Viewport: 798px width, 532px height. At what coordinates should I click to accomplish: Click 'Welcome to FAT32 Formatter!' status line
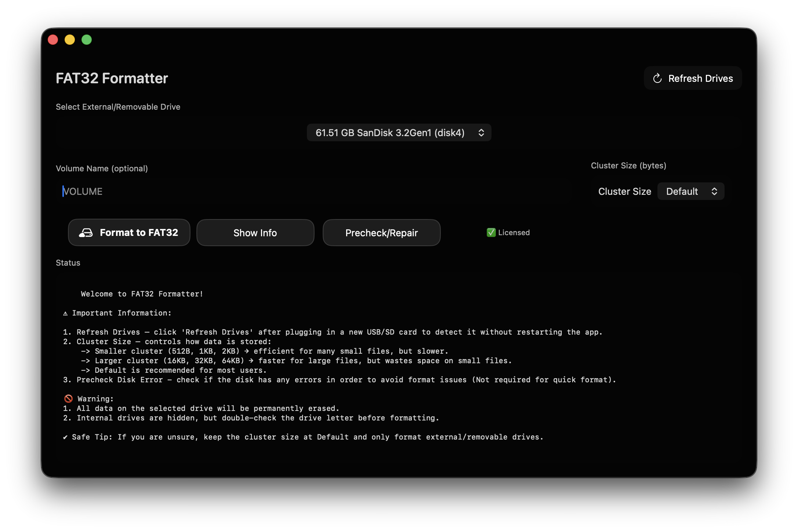[142, 294]
